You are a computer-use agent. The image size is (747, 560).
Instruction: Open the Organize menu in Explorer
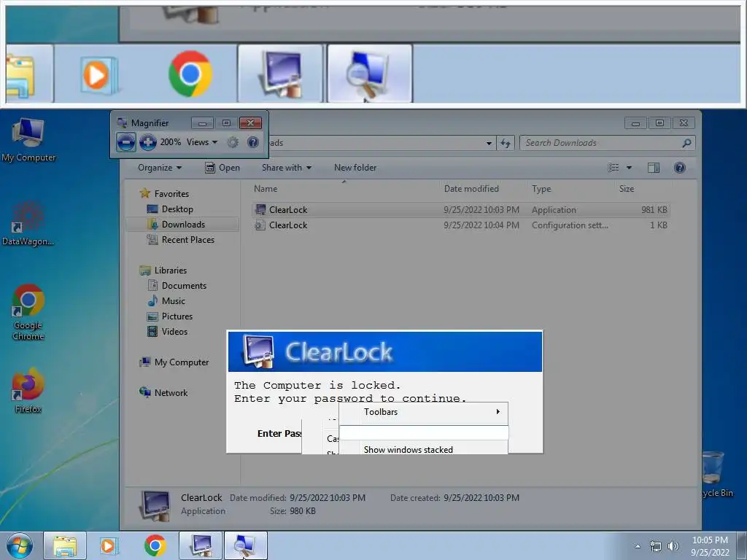(x=160, y=168)
